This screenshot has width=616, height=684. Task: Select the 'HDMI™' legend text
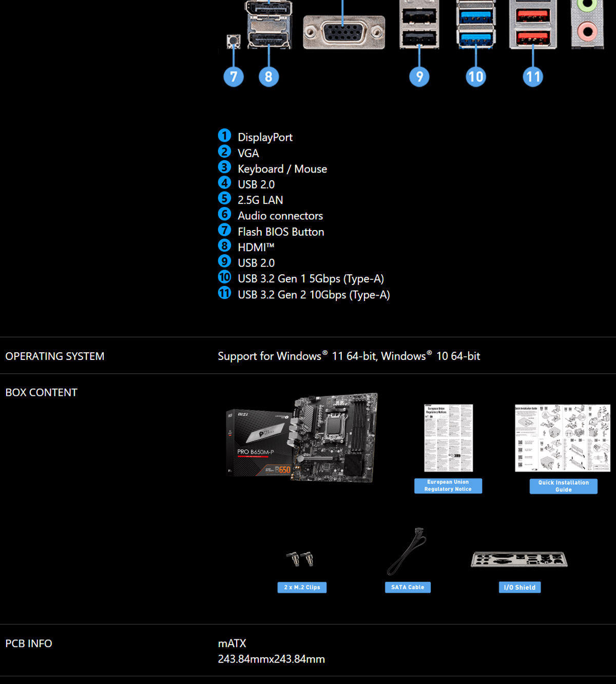pyautogui.click(x=256, y=247)
